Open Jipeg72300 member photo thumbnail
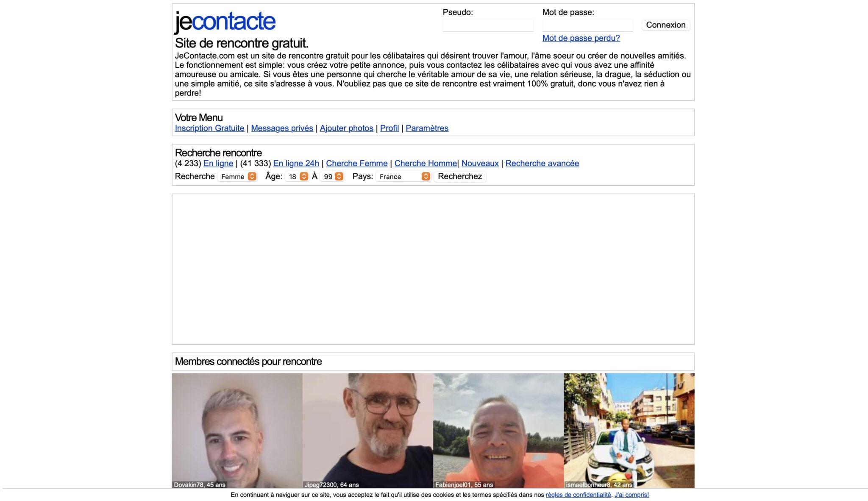Screen dimensions: 868x501 [368, 431]
